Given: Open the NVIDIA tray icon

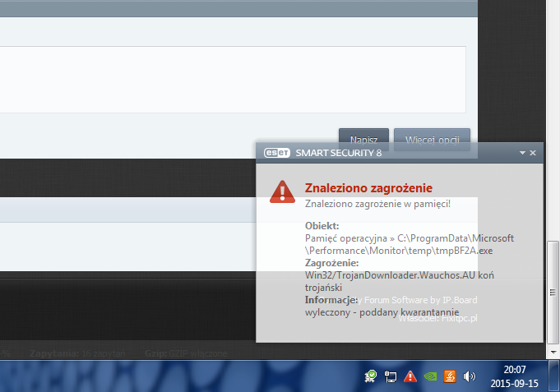Looking at the screenshot, I should (x=430, y=376).
